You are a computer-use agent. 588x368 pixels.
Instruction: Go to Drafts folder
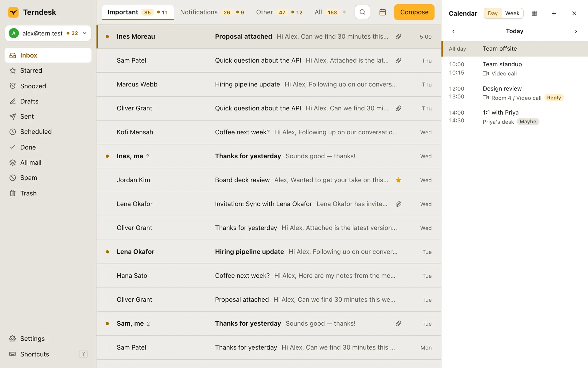pos(48,101)
